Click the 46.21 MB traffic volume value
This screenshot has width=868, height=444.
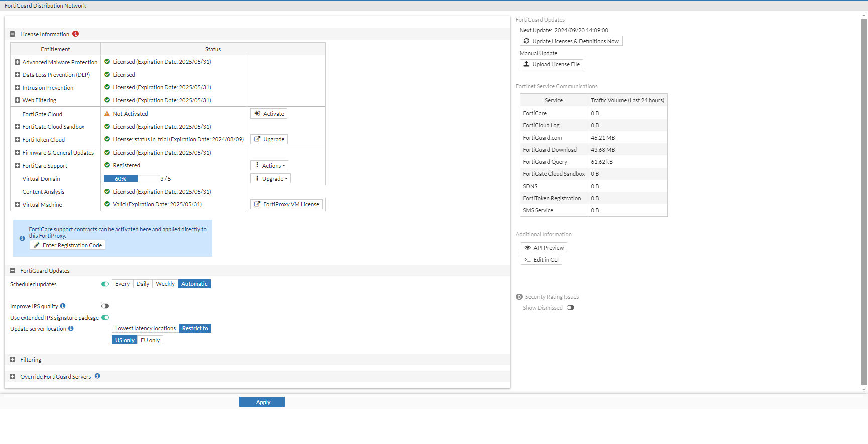(603, 138)
